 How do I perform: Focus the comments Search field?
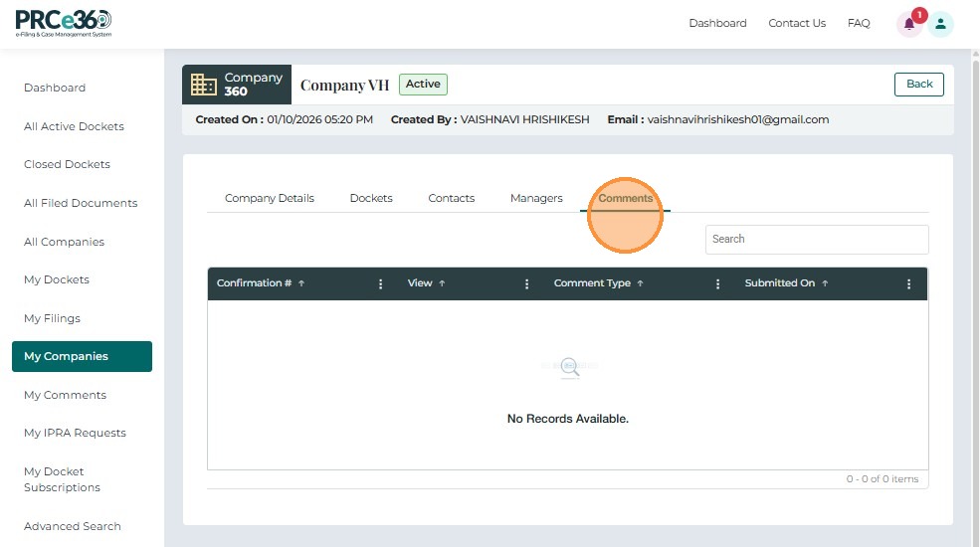817,239
